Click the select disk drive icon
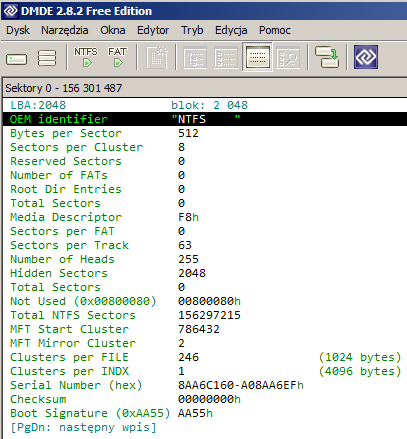Image resolution: width=407 pixels, height=439 pixels. (16, 59)
